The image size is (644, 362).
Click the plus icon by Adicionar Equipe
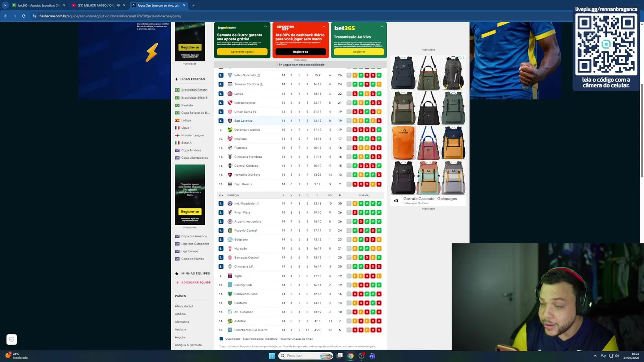[177, 282]
